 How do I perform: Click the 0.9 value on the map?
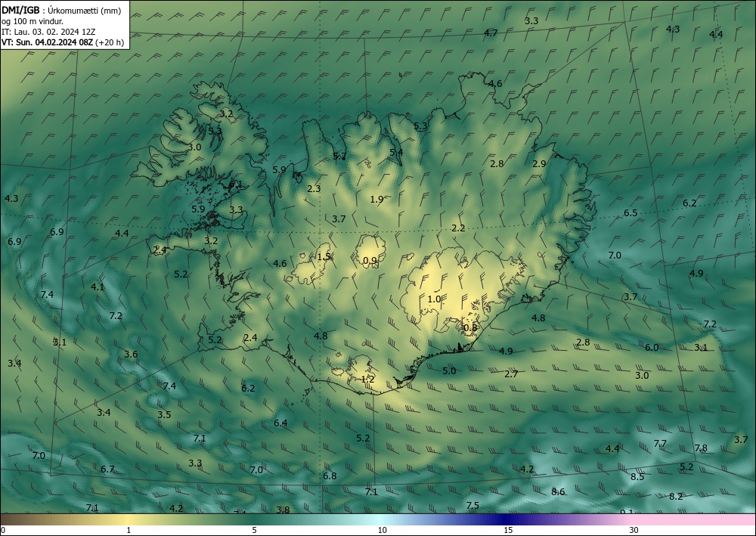(370, 261)
